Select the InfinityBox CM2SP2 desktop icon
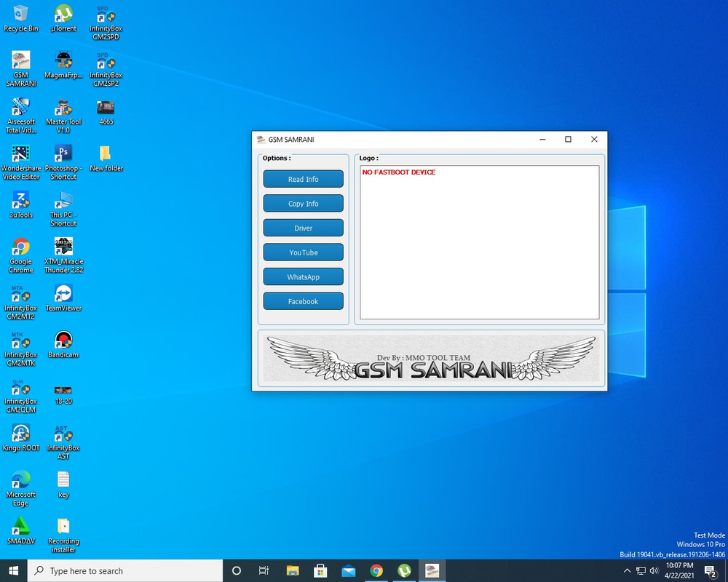 click(x=106, y=70)
